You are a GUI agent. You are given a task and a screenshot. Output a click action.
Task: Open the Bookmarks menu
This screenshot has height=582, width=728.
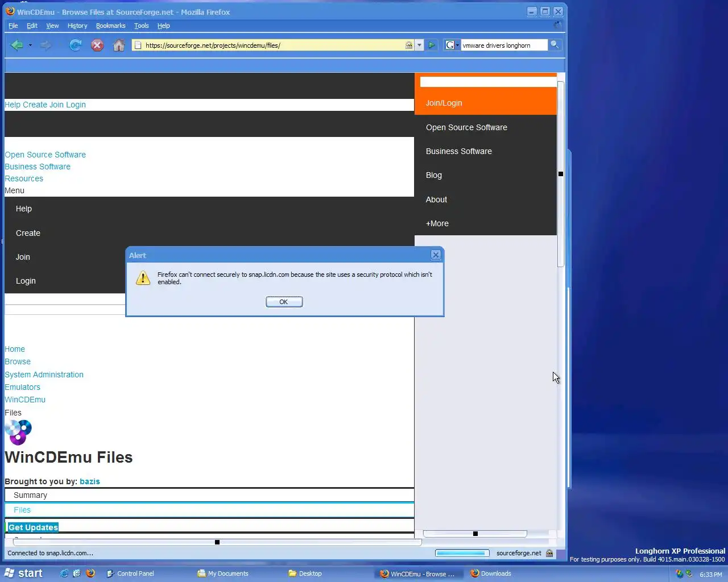(110, 26)
